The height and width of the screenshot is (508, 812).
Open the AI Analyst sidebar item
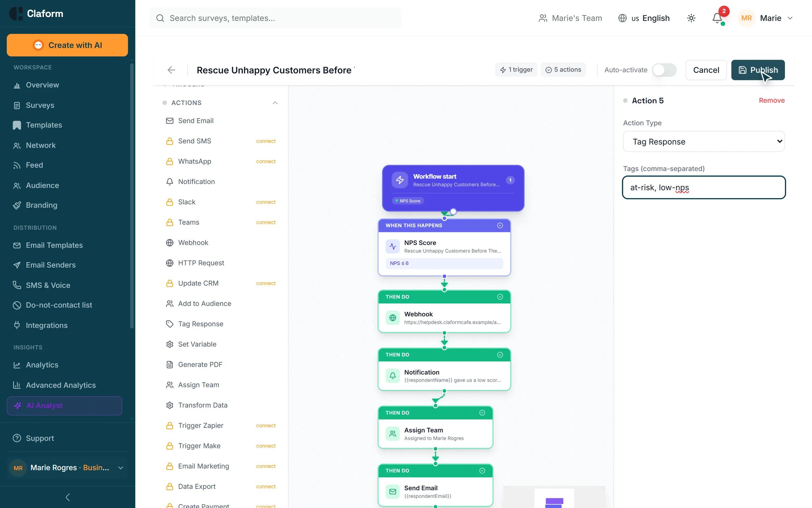[64, 405]
